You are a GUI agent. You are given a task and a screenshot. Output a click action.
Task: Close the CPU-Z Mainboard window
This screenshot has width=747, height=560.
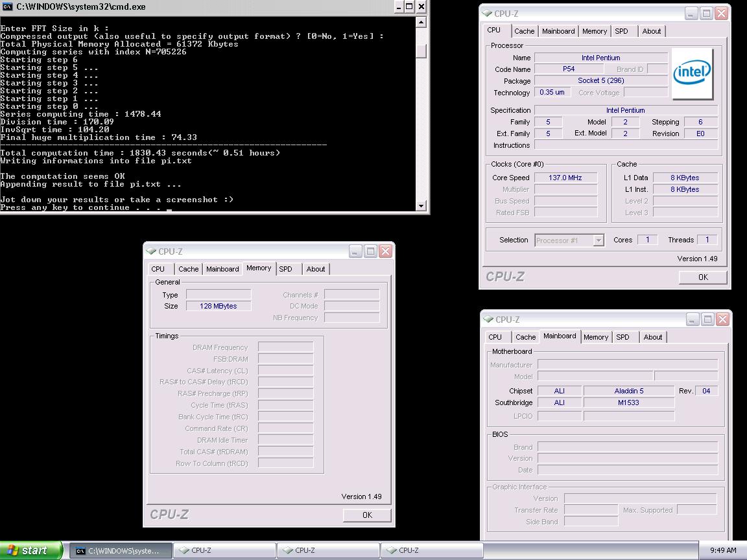pos(723,319)
